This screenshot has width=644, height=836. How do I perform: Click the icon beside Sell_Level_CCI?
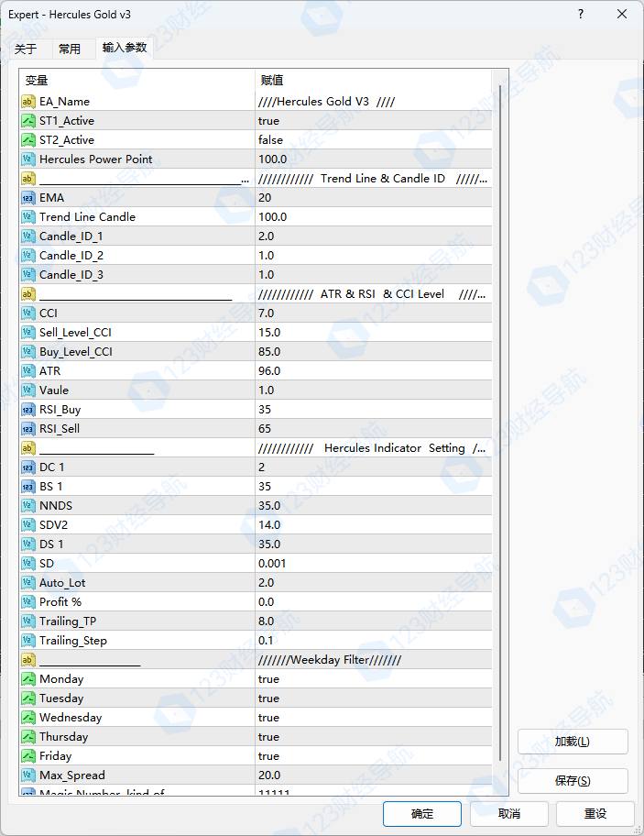click(28, 332)
